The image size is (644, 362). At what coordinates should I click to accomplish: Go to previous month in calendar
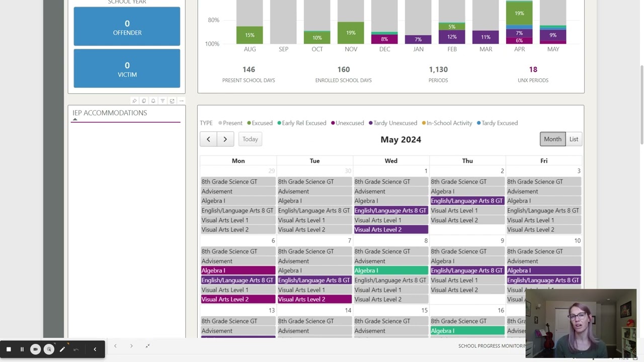click(x=208, y=139)
